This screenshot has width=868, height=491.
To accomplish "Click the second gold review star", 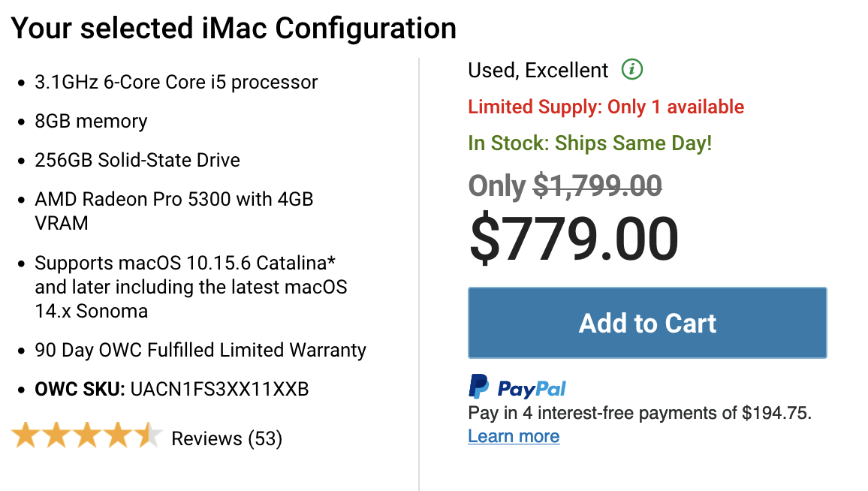I will 56,435.
